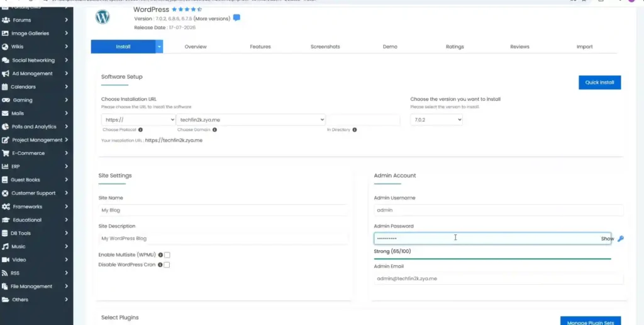Enable the Multisite (WPMU) checkbox
Image resolution: width=644 pixels, height=325 pixels.
[167, 255]
